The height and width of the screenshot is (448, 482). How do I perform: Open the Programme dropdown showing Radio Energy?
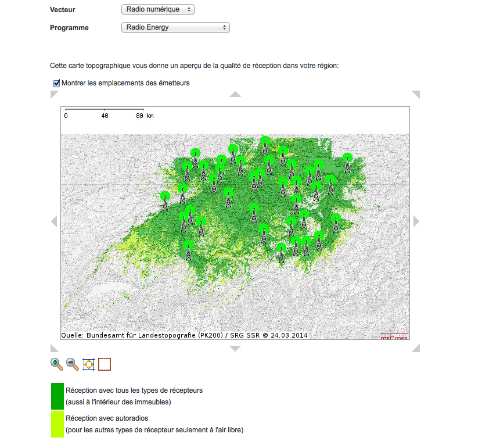click(x=175, y=27)
